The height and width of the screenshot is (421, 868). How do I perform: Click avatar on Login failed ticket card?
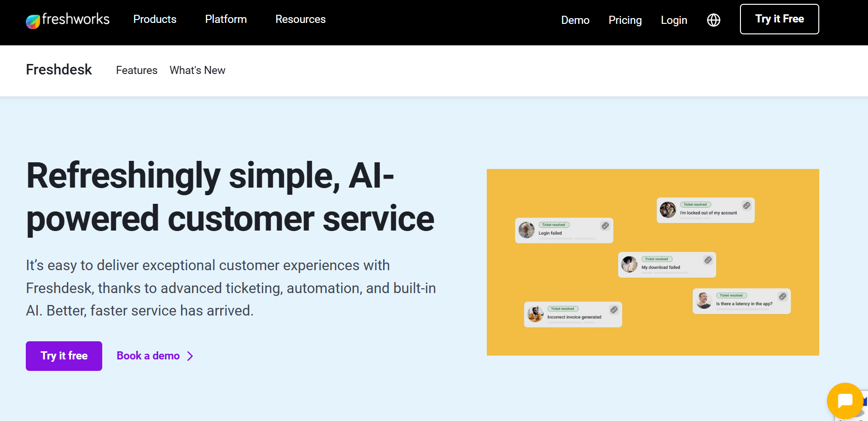[x=527, y=230]
